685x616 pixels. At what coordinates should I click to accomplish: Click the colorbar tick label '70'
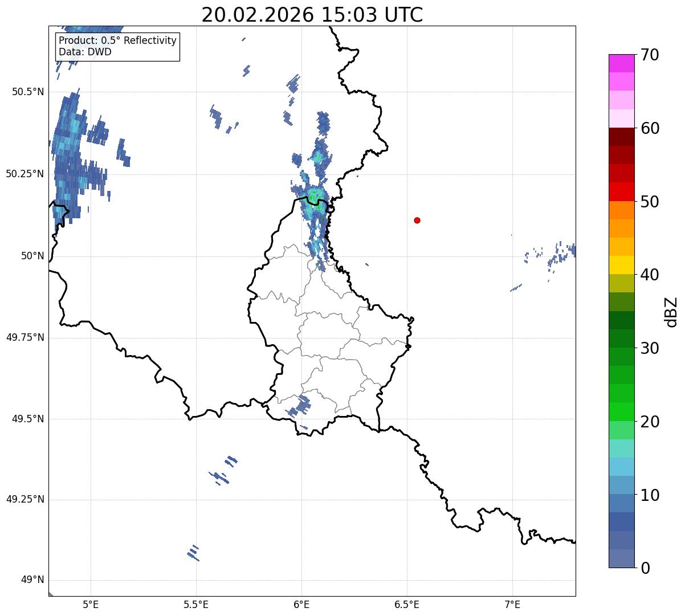[x=650, y=55]
